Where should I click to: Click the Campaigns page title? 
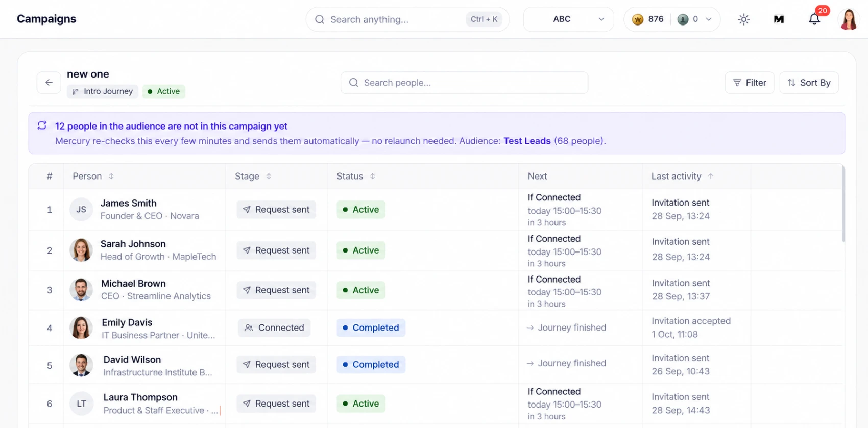coord(46,19)
